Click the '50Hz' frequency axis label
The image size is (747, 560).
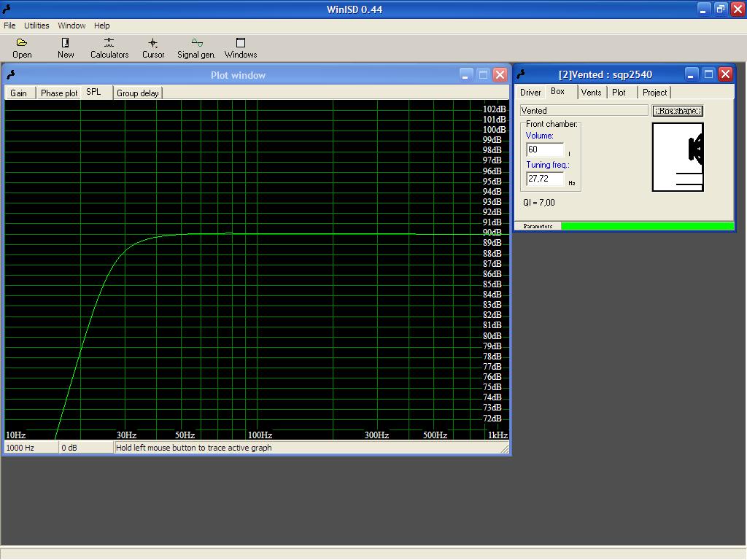185,435
